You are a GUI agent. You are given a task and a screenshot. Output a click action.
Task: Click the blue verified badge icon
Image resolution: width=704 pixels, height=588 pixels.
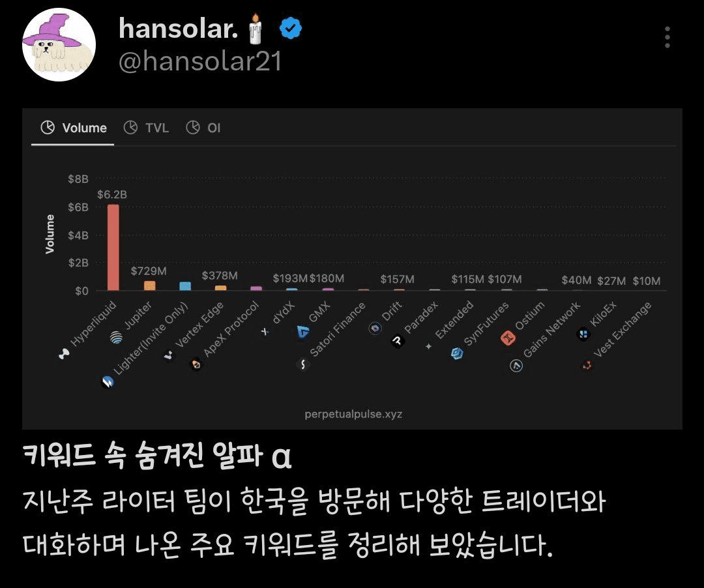pyautogui.click(x=291, y=28)
